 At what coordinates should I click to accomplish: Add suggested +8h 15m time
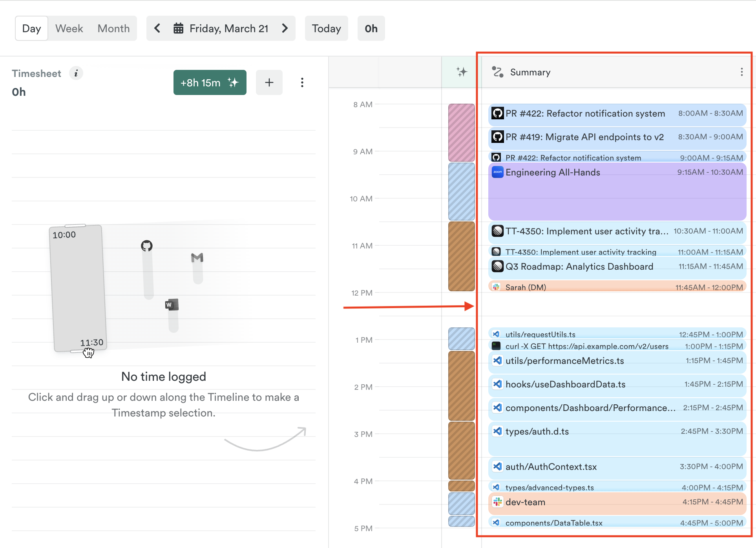[210, 82]
